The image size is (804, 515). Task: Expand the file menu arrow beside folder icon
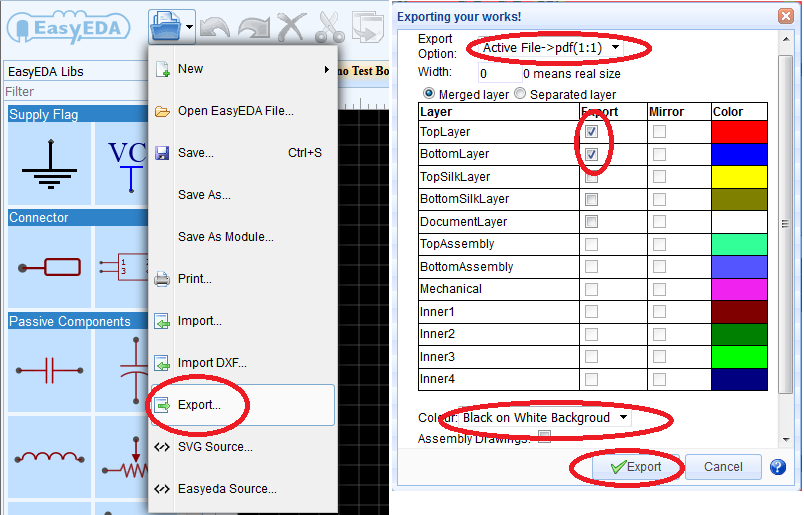tap(190, 26)
